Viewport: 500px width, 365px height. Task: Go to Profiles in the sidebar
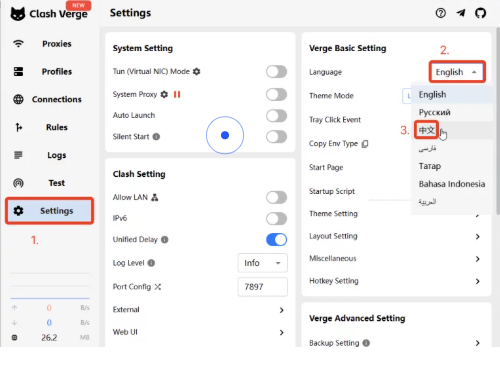point(49,71)
